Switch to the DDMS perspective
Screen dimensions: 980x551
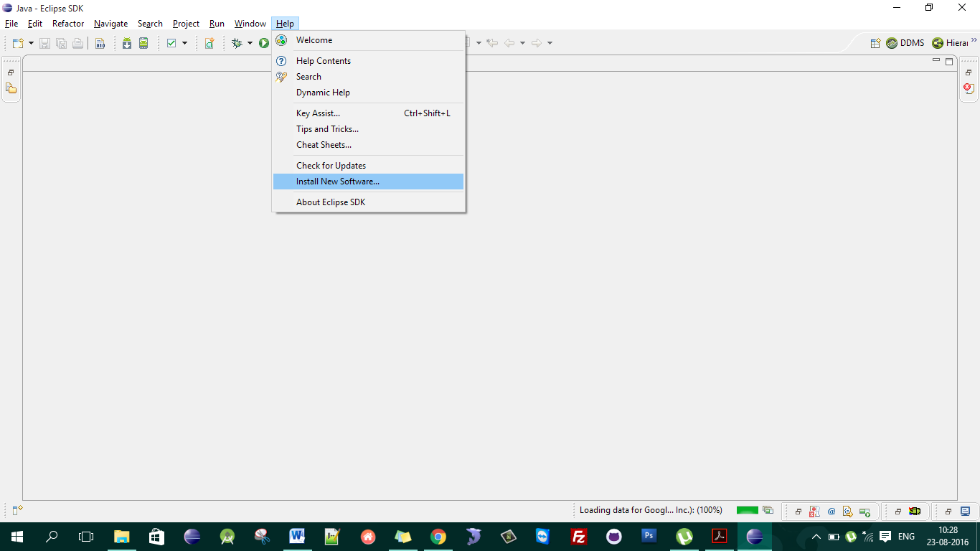(905, 43)
